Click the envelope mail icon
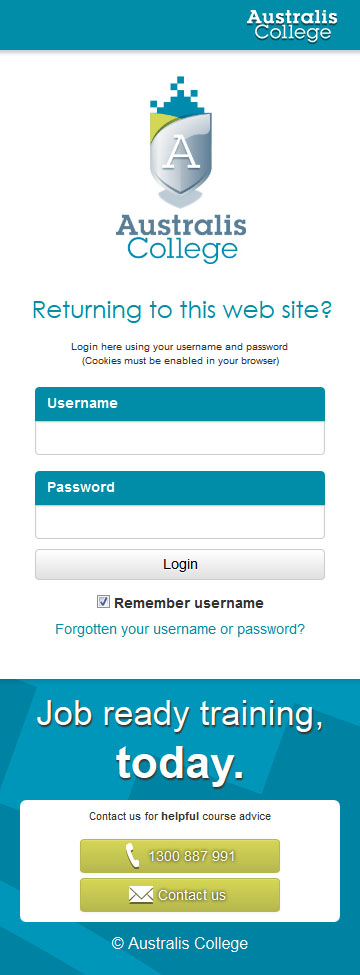Screen dimensions: 360x975 coord(141,895)
